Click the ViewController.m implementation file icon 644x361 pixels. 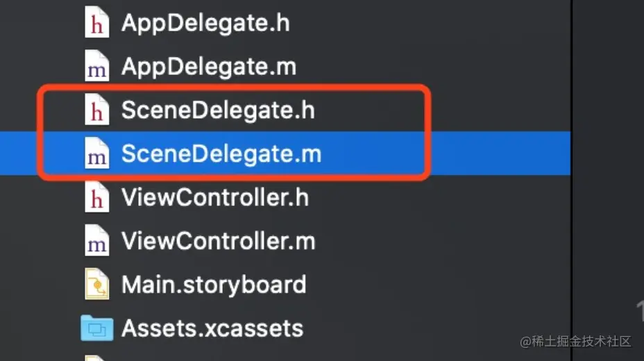point(96,242)
